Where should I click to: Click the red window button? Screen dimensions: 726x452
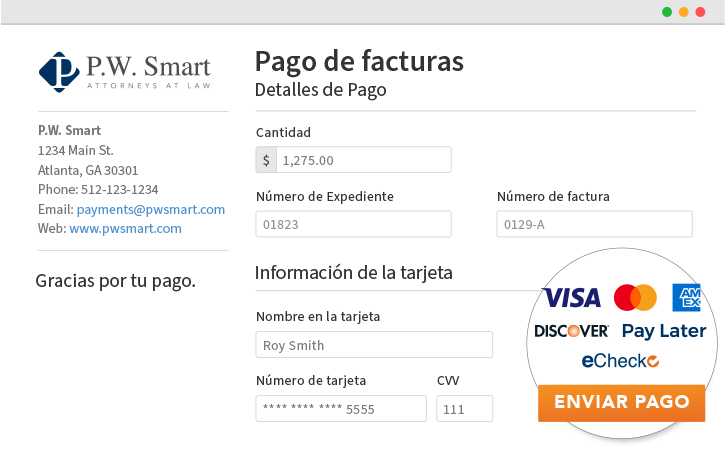700,12
